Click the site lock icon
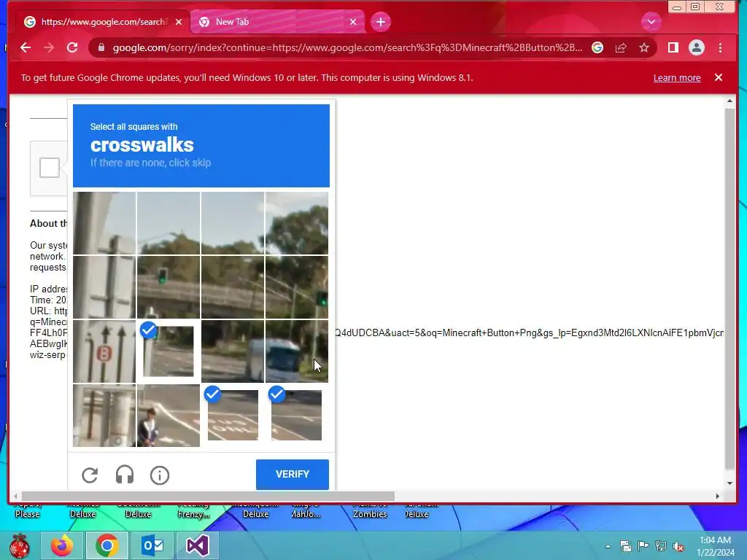Screen dimensions: 747x560 pos(101,47)
